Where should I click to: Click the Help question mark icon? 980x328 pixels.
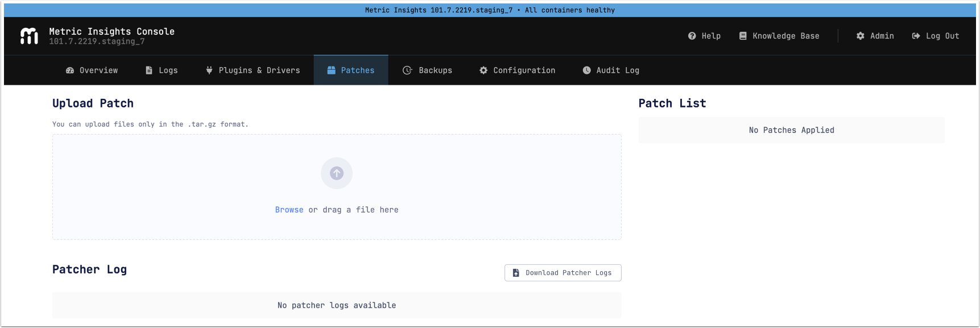point(692,36)
